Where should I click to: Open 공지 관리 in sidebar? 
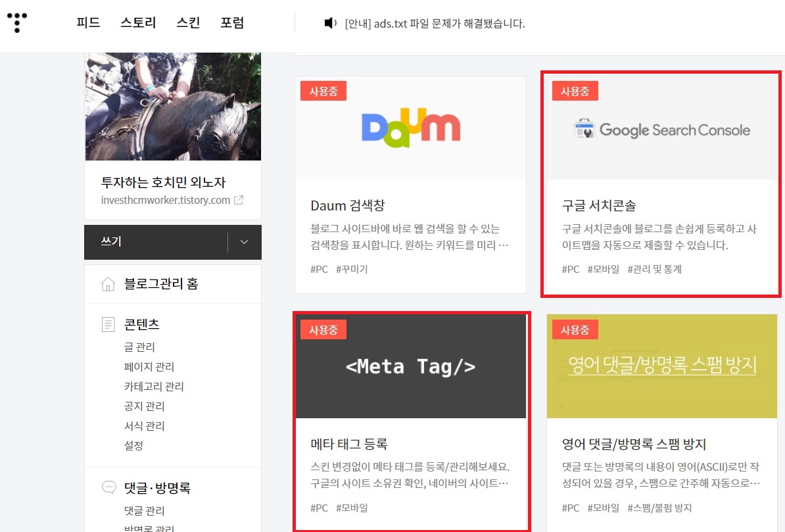(144, 406)
